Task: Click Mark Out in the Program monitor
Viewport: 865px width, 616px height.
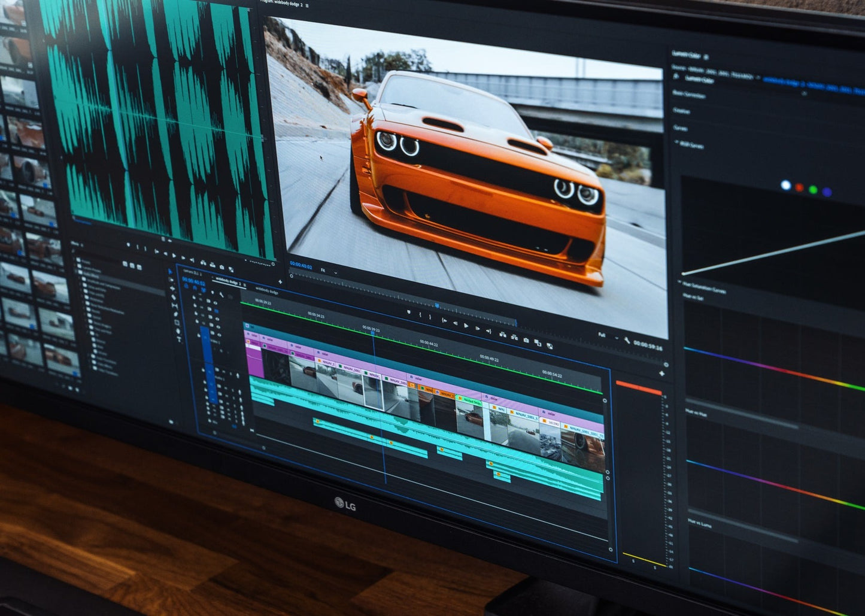Action: click(x=430, y=317)
